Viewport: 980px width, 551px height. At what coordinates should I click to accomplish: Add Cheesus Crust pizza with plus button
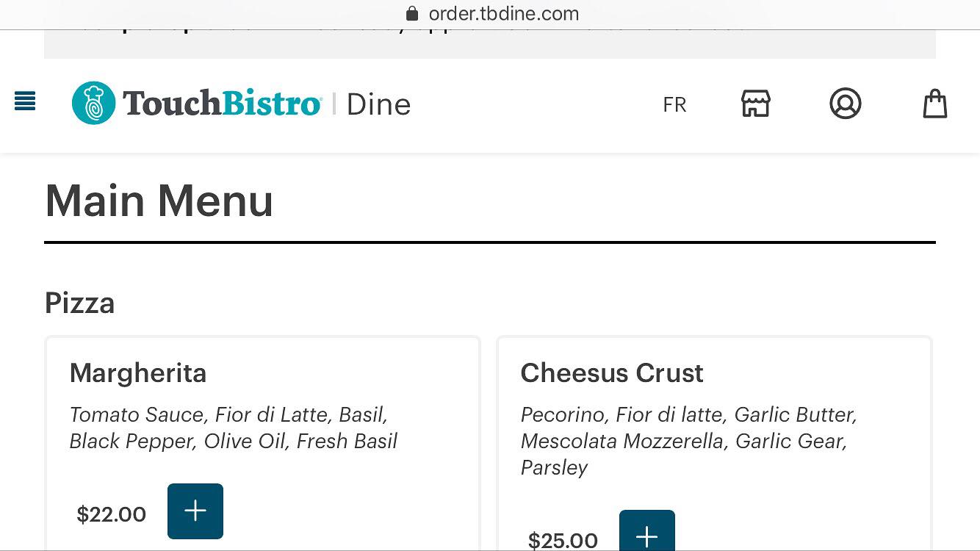click(646, 533)
